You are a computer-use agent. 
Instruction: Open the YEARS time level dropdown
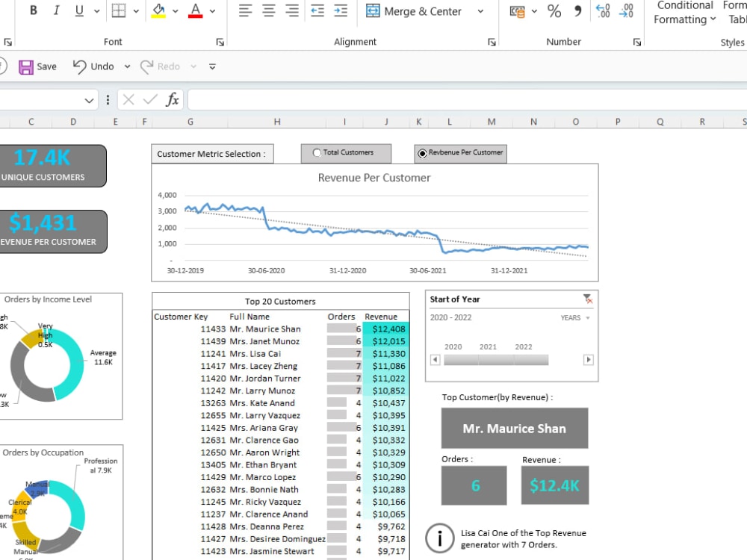point(575,317)
